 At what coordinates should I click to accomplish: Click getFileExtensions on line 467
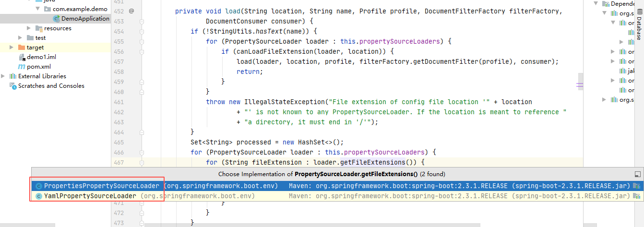pyautogui.click(x=373, y=162)
